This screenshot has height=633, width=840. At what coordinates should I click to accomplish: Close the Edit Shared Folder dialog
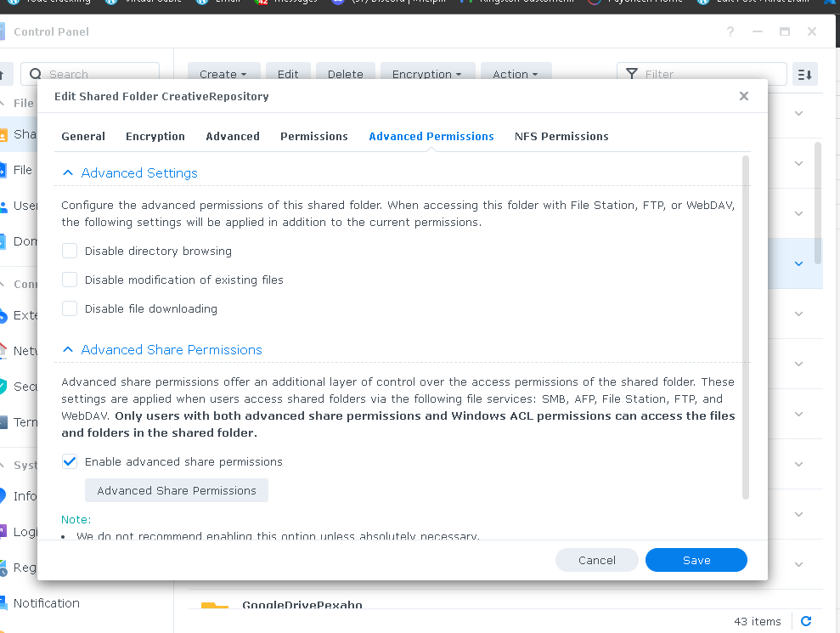(743, 96)
